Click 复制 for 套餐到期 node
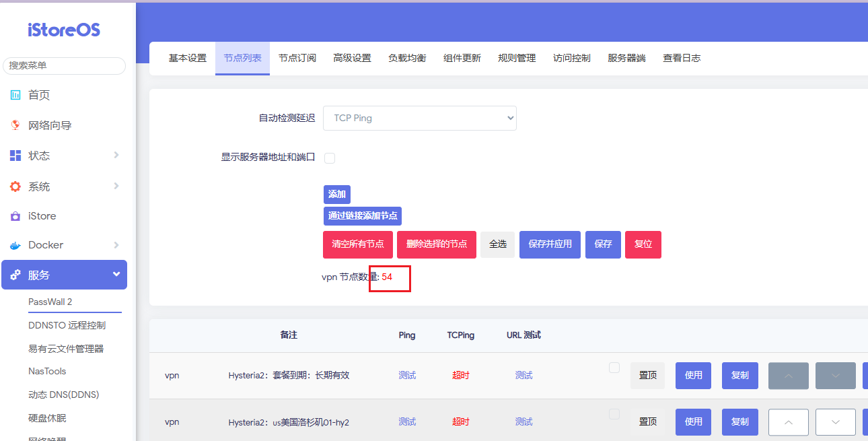This screenshot has width=868, height=441. [740, 376]
